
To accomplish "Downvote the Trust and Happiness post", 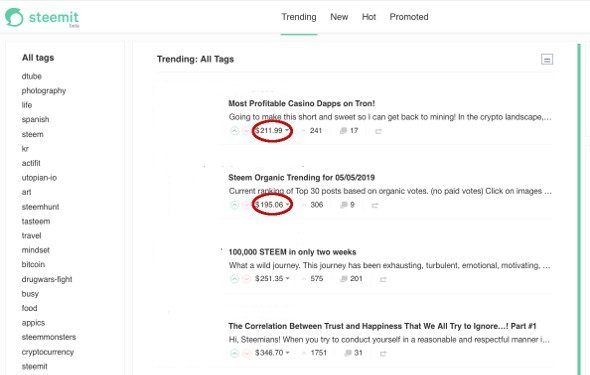I will 246,353.
